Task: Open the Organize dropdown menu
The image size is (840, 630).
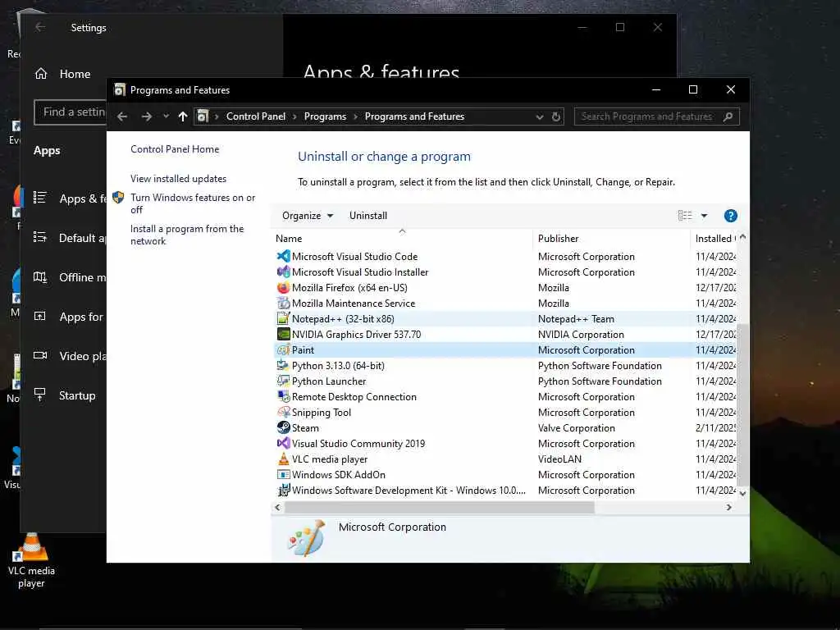Action: pyautogui.click(x=308, y=216)
